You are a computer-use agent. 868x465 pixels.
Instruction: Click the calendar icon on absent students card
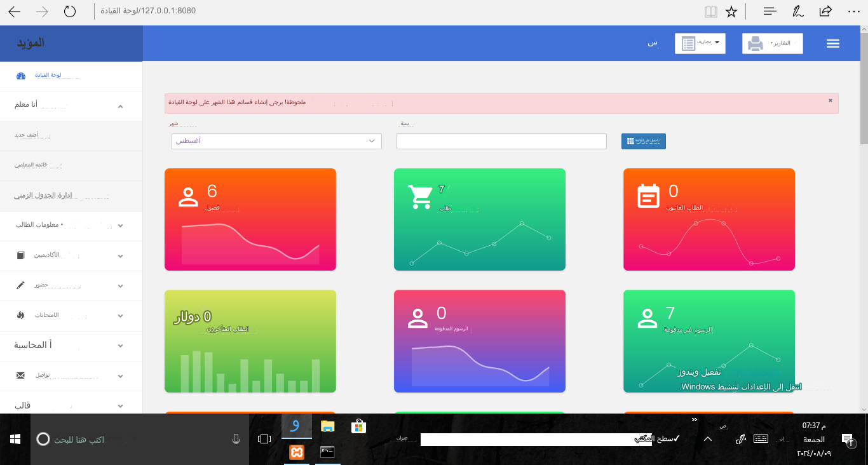tap(649, 196)
